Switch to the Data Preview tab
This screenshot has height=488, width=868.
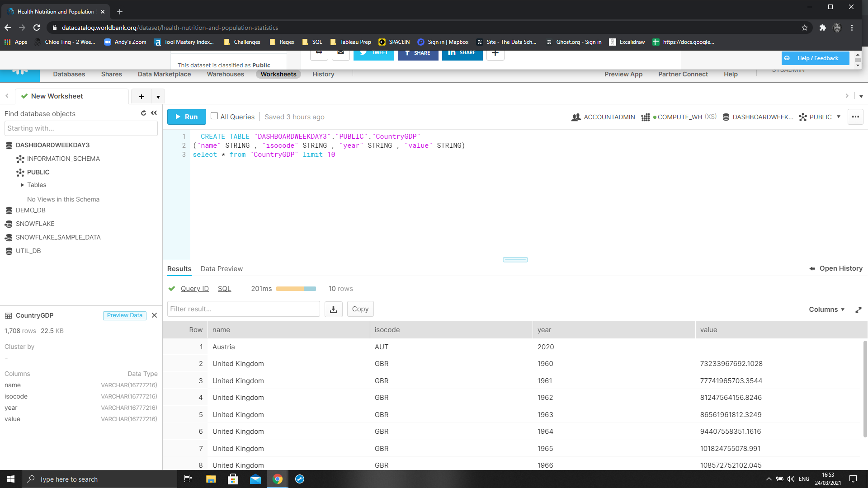222,269
